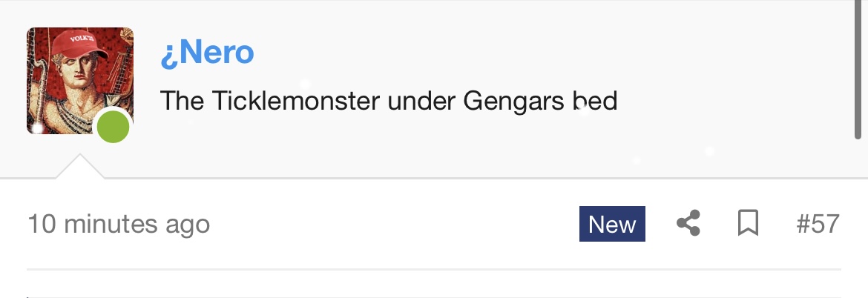Click the post text about Ticklemonster

389,100
